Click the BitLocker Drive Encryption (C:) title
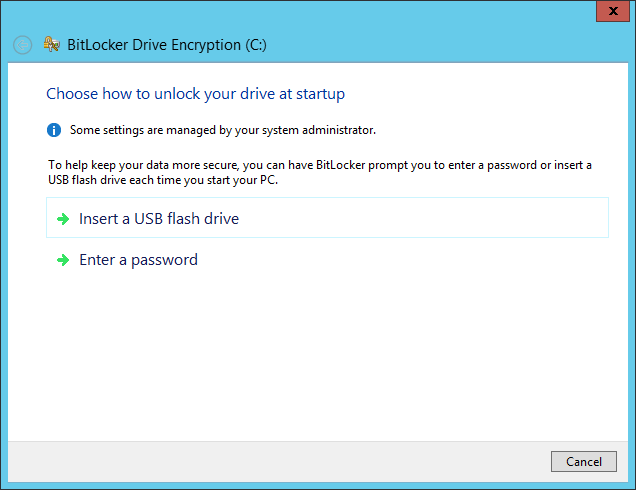 pyautogui.click(x=167, y=45)
